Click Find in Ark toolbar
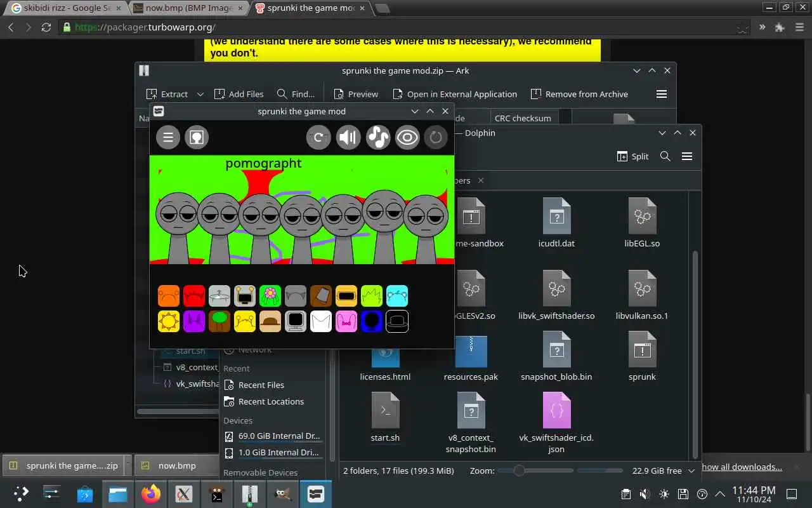 point(296,94)
